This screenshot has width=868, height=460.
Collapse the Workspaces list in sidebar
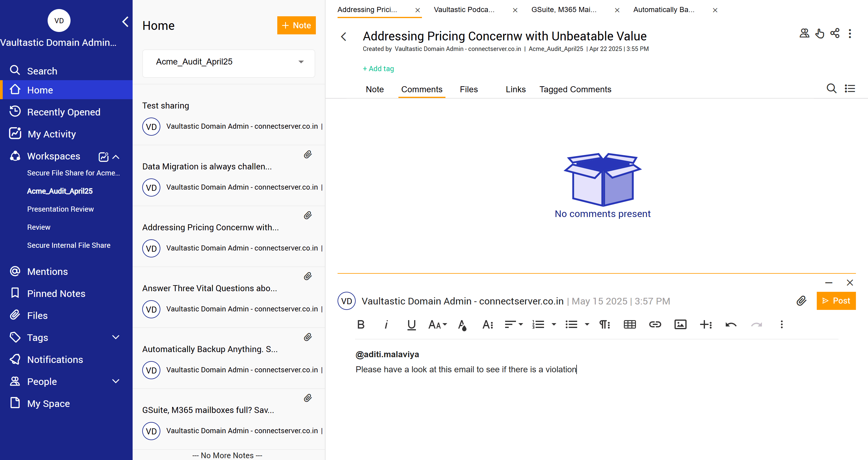116,157
